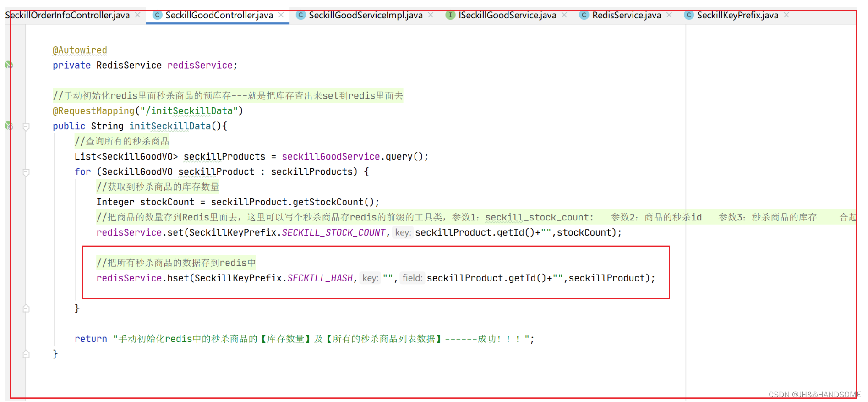868x402 pixels.
Task: Click the field: inlay hint in hset call
Action: point(412,278)
